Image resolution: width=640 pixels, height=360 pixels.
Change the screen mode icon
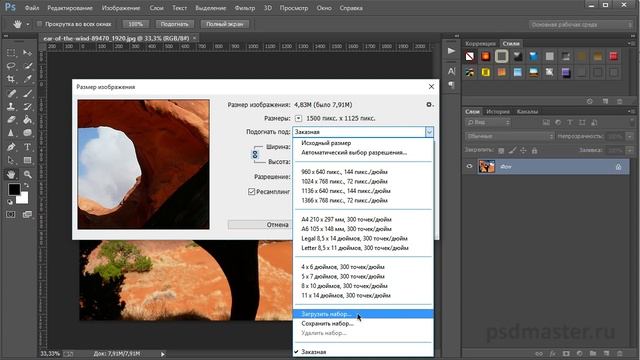27,215
